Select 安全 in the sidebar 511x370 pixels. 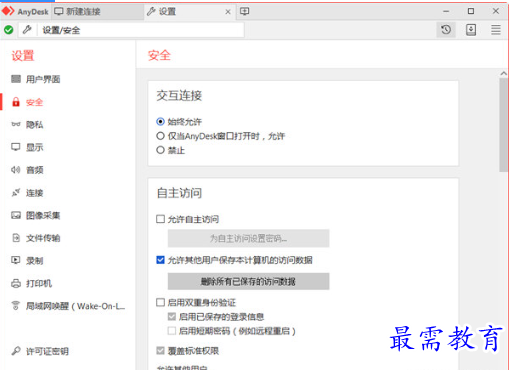(35, 102)
